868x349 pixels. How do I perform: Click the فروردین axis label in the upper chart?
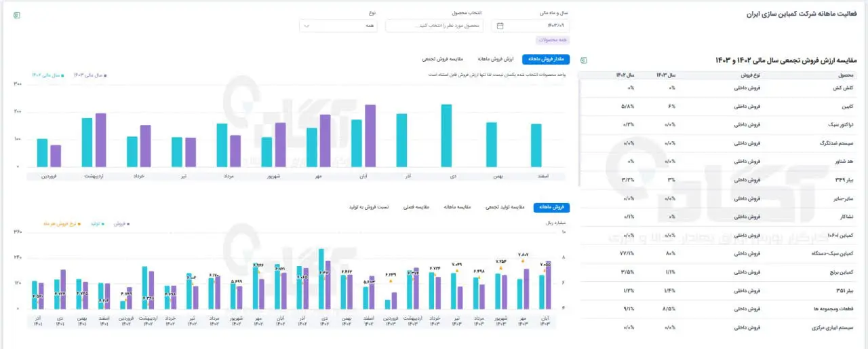49,175
